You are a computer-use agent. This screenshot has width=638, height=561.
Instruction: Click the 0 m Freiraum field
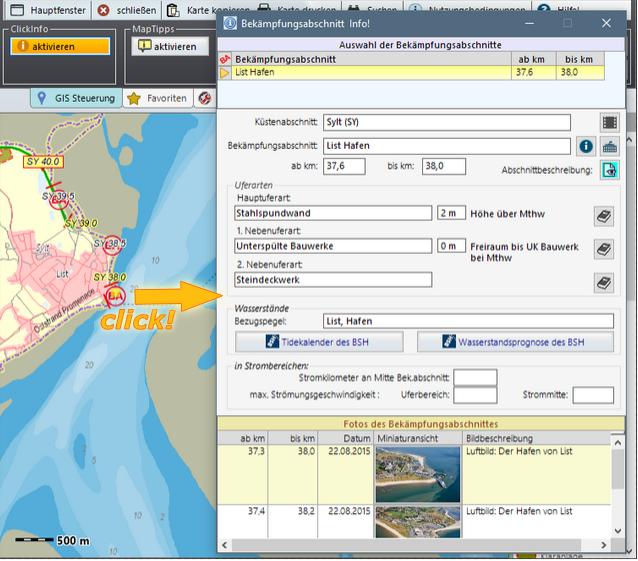point(451,246)
